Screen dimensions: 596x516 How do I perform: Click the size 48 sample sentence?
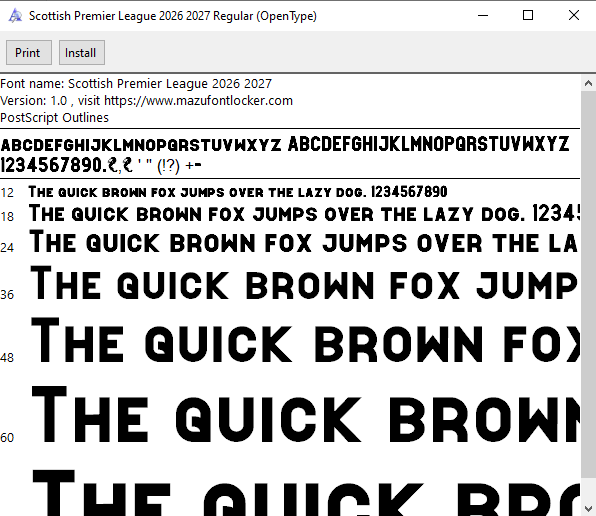(306, 341)
